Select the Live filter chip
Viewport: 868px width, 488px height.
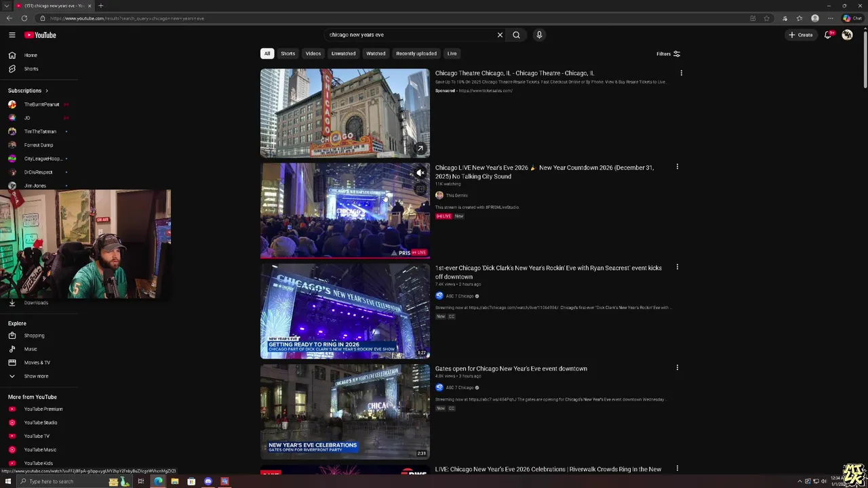click(x=452, y=54)
